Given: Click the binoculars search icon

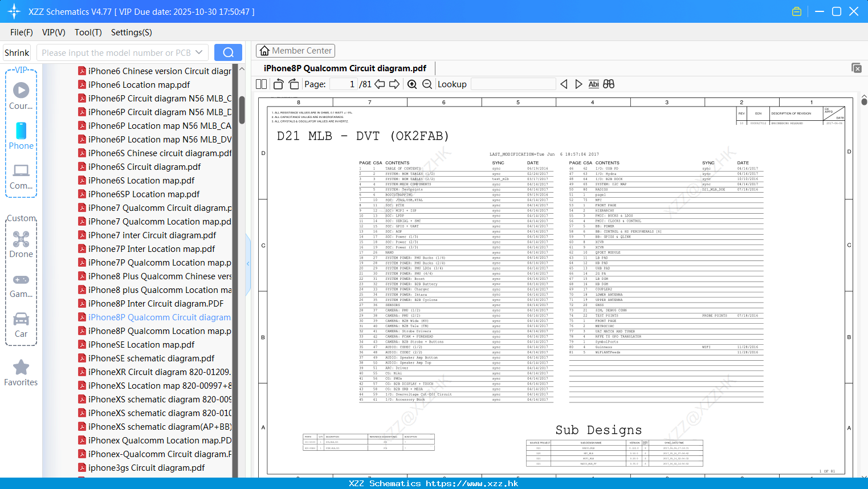Looking at the screenshot, I should click(x=609, y=84).
